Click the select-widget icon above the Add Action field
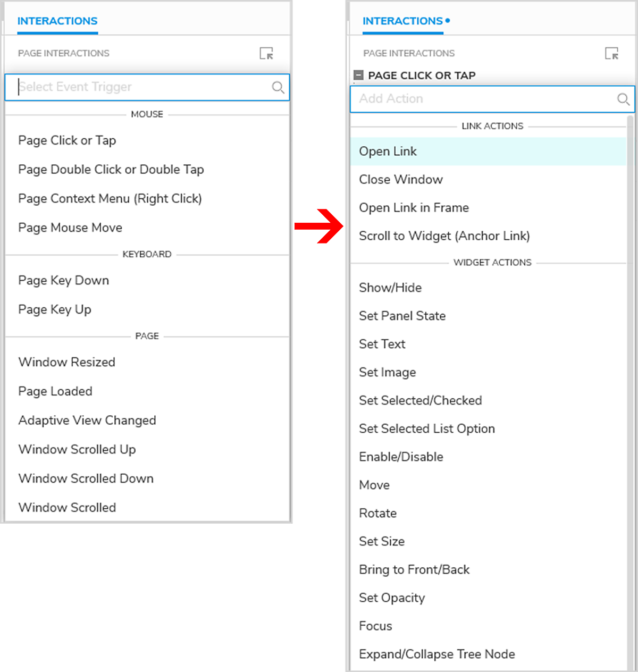Screen dimensions: 638x672 [x=612, y=53]
